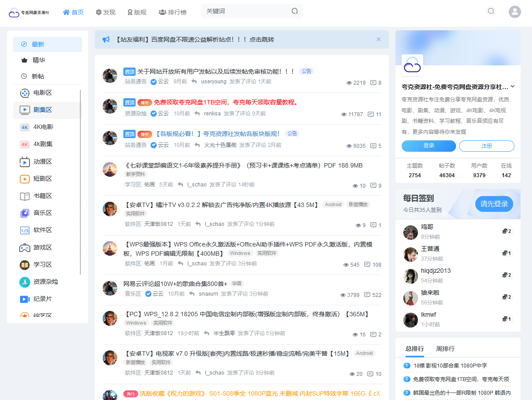Open the 剧集区 section icon
The height and width of the screenshot is (400, 532).
pyautogui.click(x=25, y=110)
